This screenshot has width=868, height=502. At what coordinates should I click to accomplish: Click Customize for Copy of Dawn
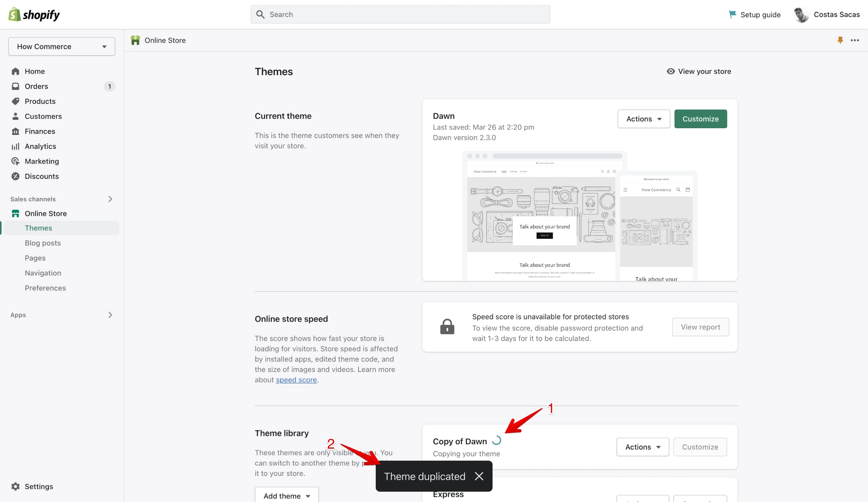pos(700,447)
